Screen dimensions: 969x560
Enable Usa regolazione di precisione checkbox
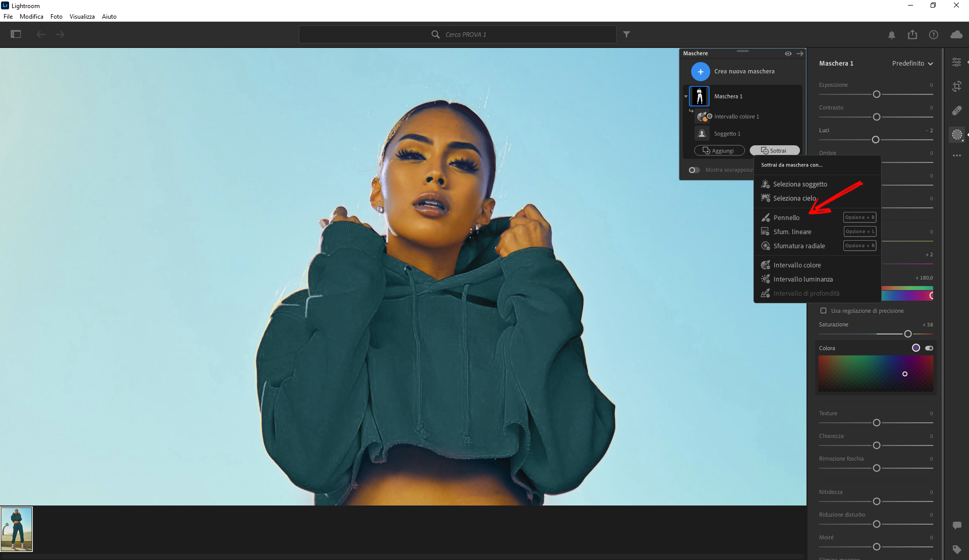(824, 311)
